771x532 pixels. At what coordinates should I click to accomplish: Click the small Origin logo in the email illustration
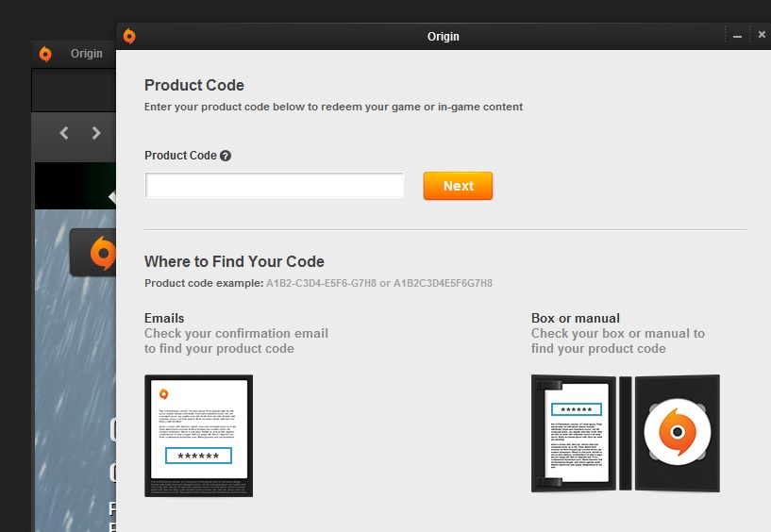(163, 393)
